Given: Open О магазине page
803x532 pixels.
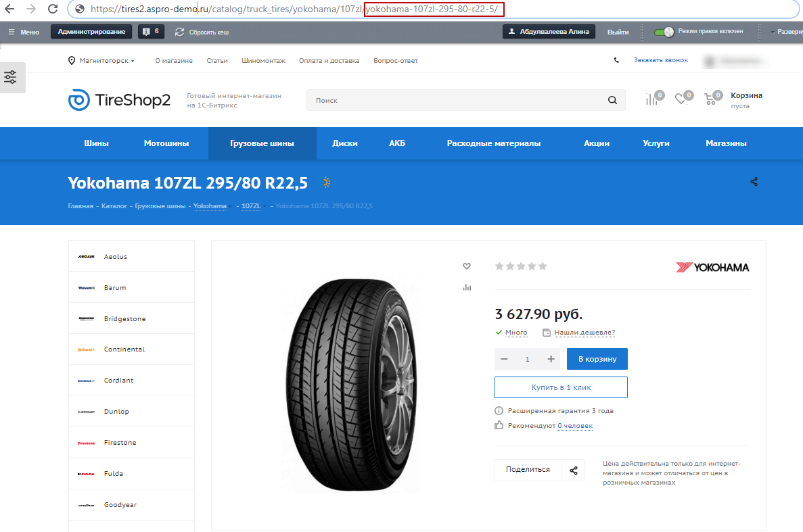Looking at the screenshot, I should point(174,60).
